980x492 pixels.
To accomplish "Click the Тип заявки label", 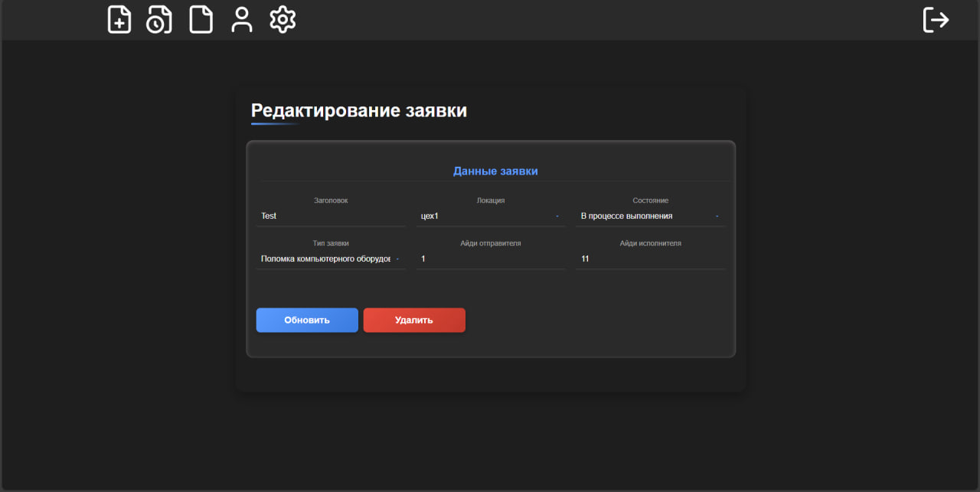I will tap(331, 243).
